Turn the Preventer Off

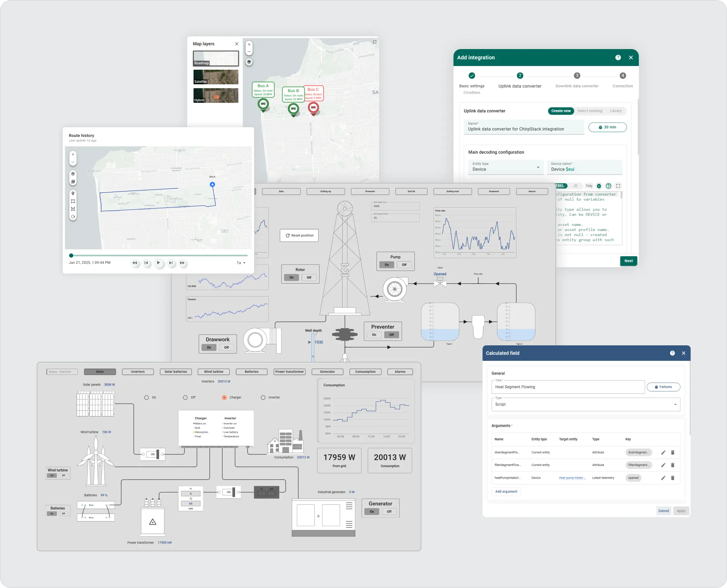pyautogui.click(x=391, y=335)
